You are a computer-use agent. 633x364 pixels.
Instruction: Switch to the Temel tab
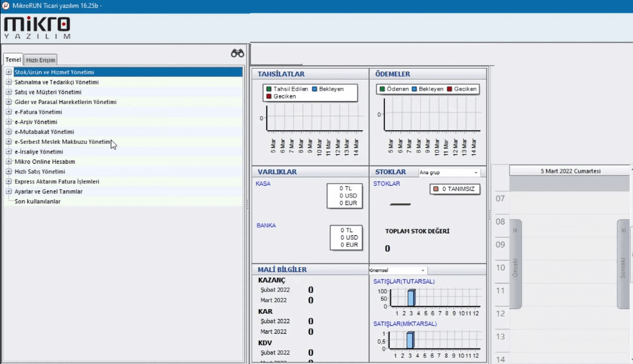pos(13,60)
